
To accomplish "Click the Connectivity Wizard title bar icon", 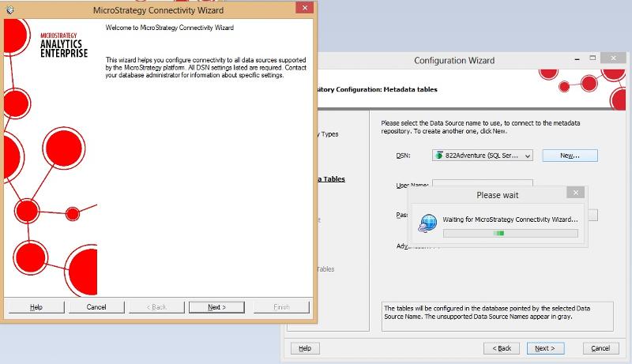I will click(9, 10).
